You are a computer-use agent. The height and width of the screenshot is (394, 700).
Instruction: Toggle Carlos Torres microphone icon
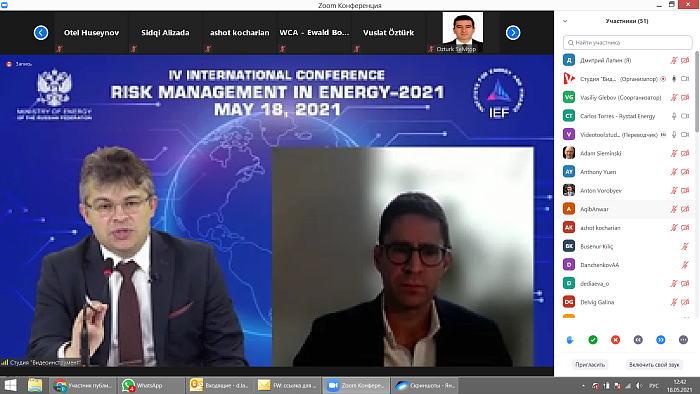[x=674, y=116]
